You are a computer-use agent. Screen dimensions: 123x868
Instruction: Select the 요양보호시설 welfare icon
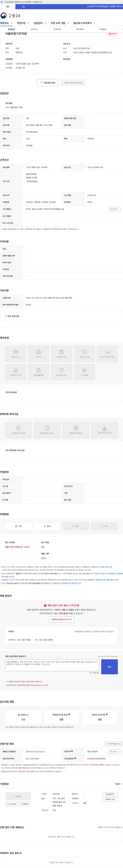tap(61, 372)
